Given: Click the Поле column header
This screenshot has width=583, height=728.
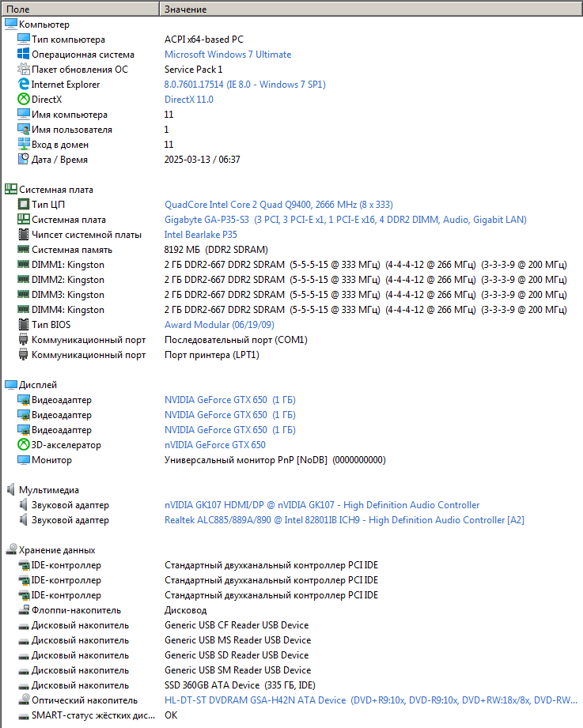Looking at the screenshot, I should [x=80, y=9].
